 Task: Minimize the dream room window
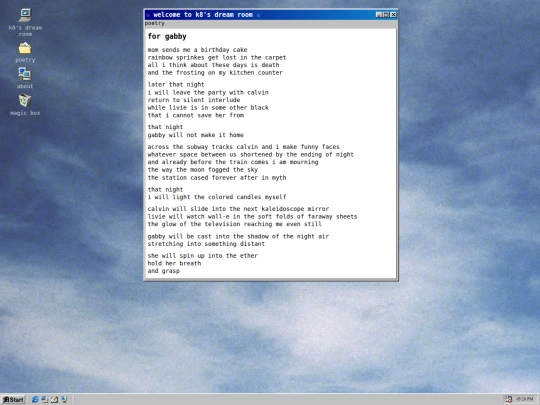379,14
